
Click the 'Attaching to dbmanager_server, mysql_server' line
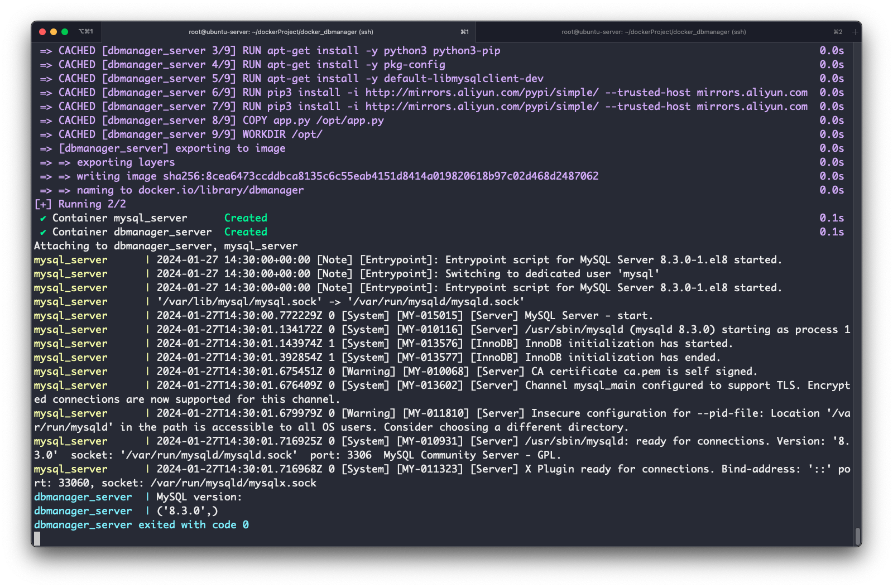166,246
